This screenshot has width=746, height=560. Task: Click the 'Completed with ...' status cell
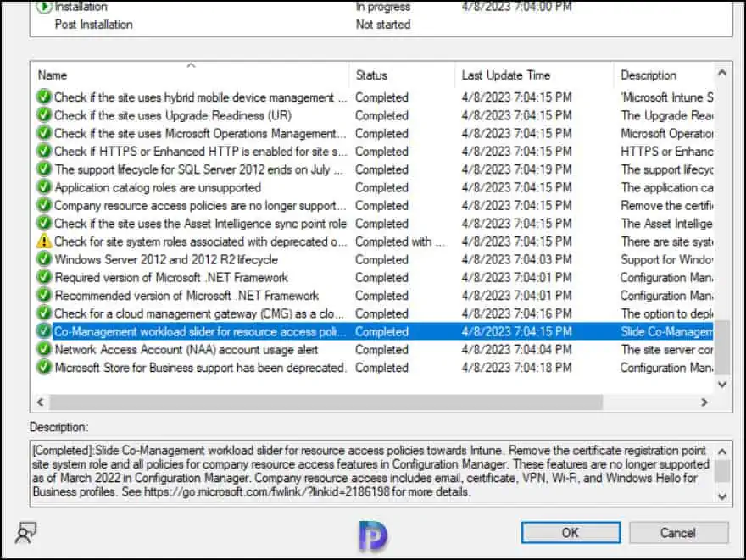point(400,241)
